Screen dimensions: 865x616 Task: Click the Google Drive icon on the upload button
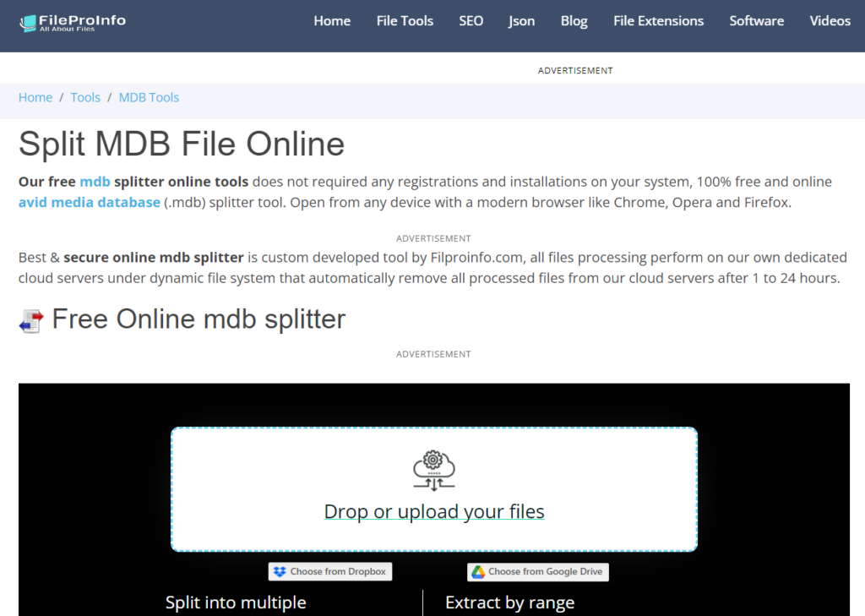478,572
